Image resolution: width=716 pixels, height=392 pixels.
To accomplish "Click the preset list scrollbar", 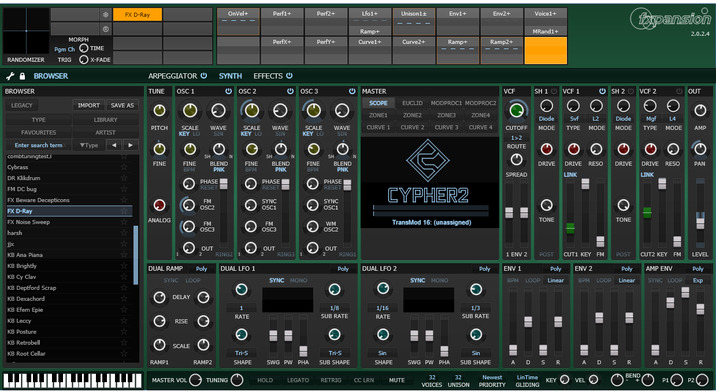I will coord(136,255).
